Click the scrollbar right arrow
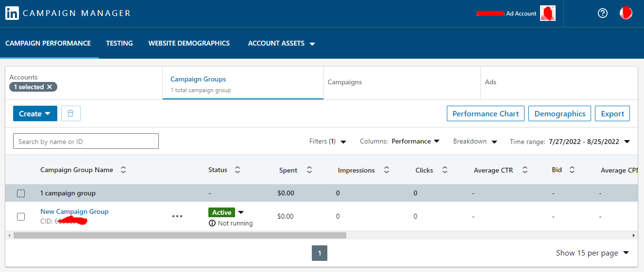 coord(634,235)
